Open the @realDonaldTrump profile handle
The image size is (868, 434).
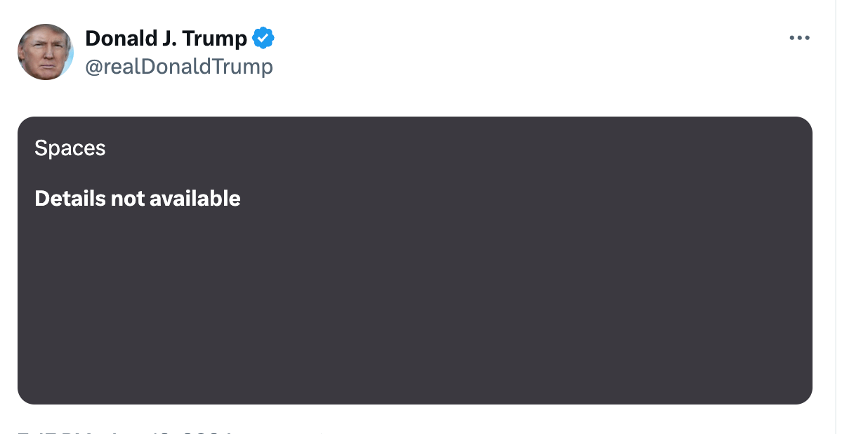(x=178, y=67)
